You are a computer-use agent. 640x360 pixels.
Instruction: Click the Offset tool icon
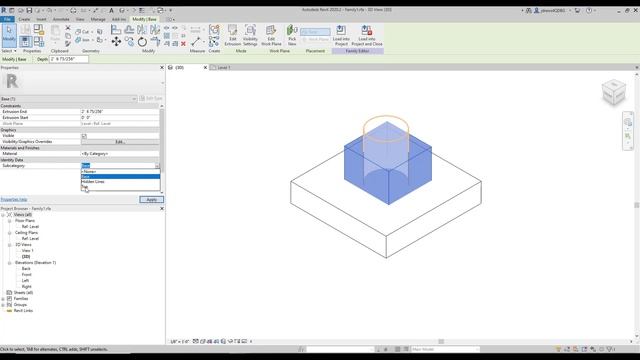click(129, 29)
